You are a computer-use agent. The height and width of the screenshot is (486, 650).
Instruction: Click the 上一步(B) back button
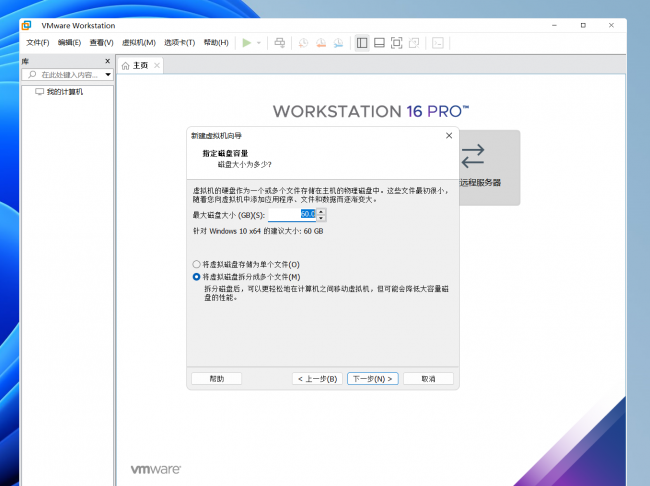(x=318, y=379)
